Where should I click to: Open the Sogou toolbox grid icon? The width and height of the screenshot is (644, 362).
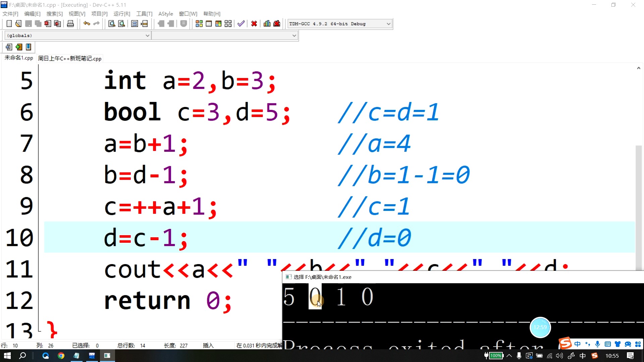point(638,344)
